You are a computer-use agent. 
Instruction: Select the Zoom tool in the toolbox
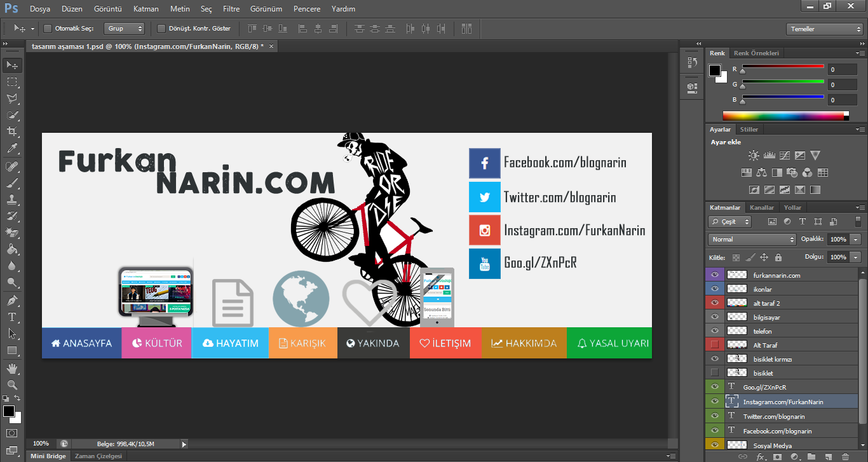click(x=12, y=385)
